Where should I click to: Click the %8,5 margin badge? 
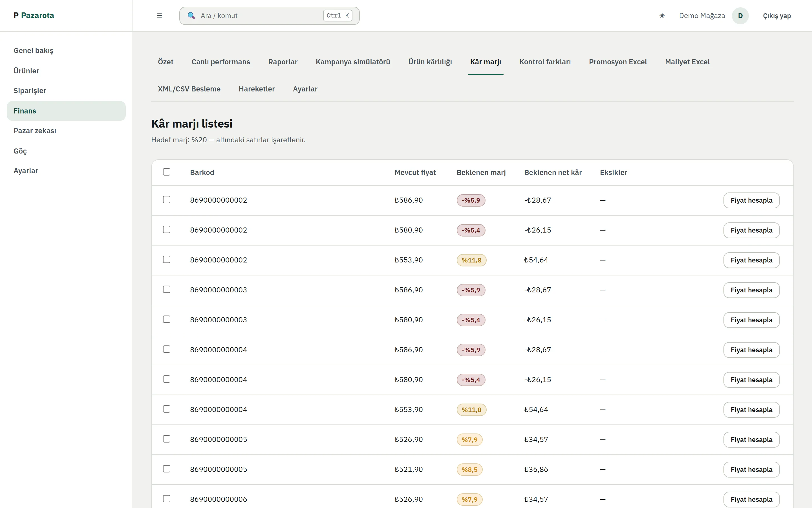pyautogui.click(x=469, y=469)
